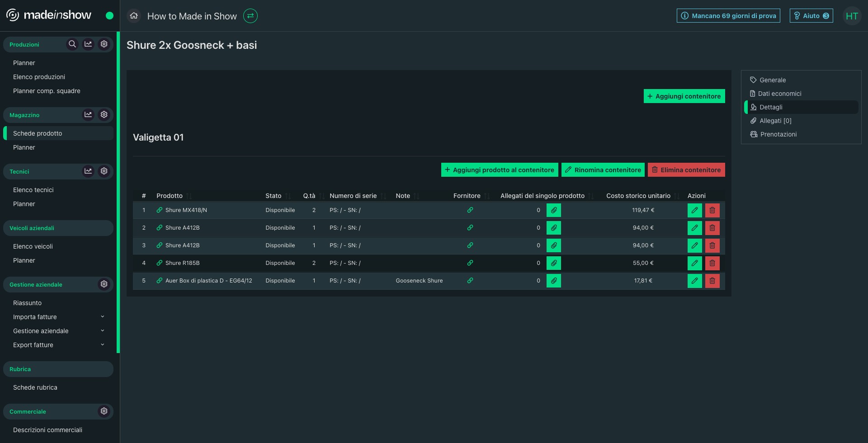
Task: Open the Gestione aziendale settings gear
Action: click(104, 284)
